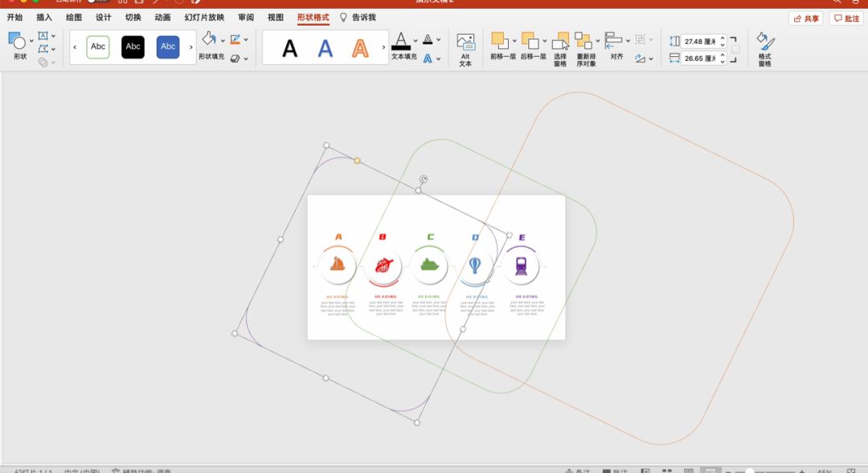The image size is (868, 473).
Task: Click the edit shape points icon
Action: coord(43,49)
